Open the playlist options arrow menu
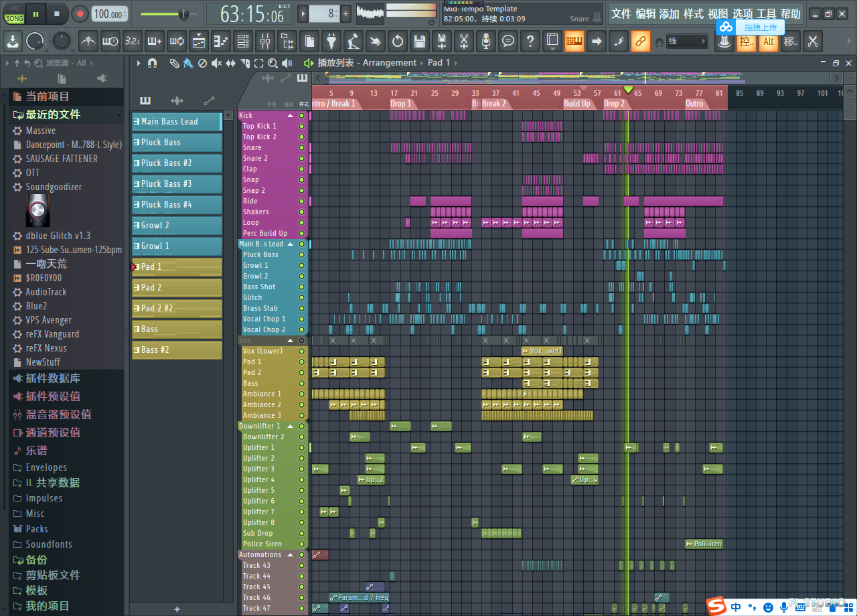The width and height of the screenshot is (857, 616). point(139,63)
